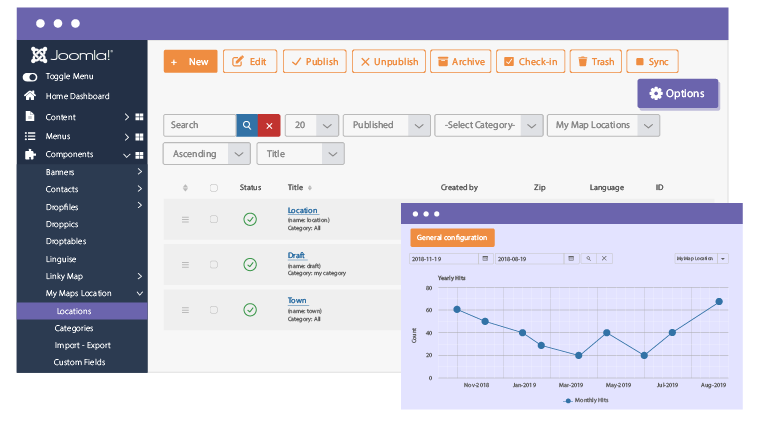
Task: Click the Aug-2019 data point on chart
Action: [x=719, y=301]
